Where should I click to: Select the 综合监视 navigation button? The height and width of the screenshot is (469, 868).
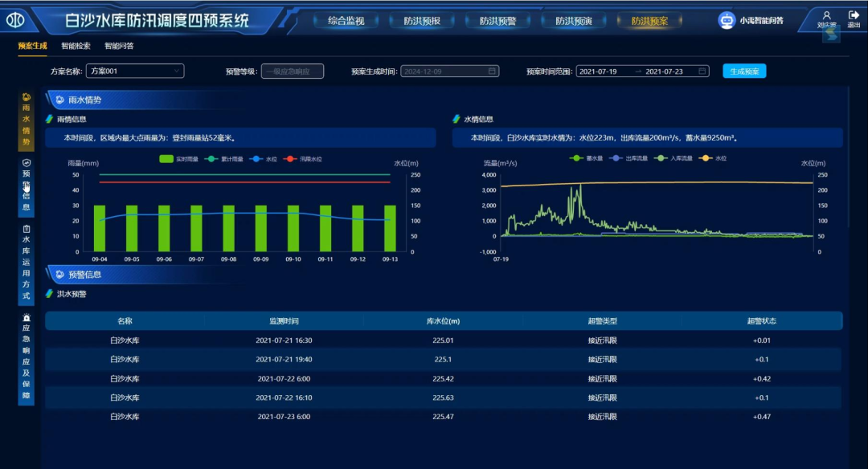[x=346, y=21]
